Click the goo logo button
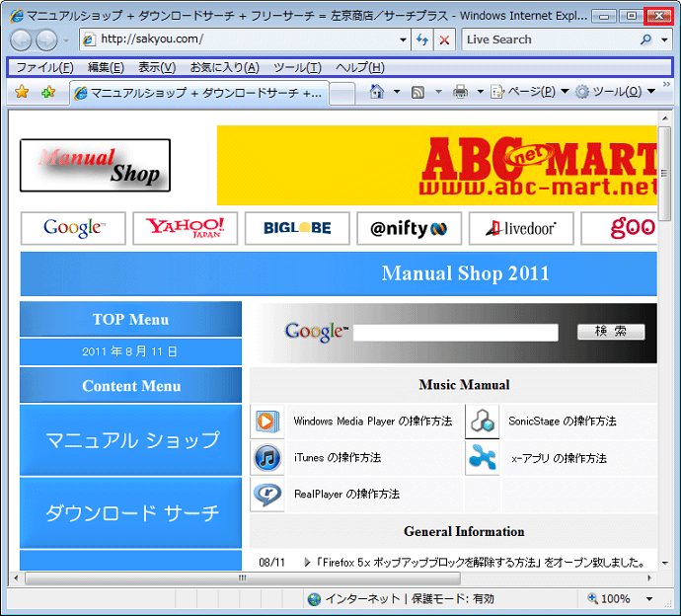 coord(620,228)
